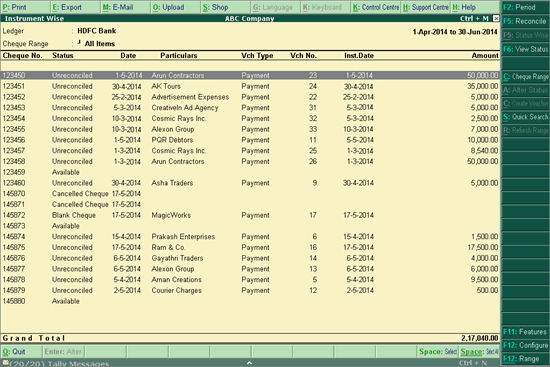Open K: Control Centre
550x367 pixels.
pyautogui.click(x=376, y=7)
